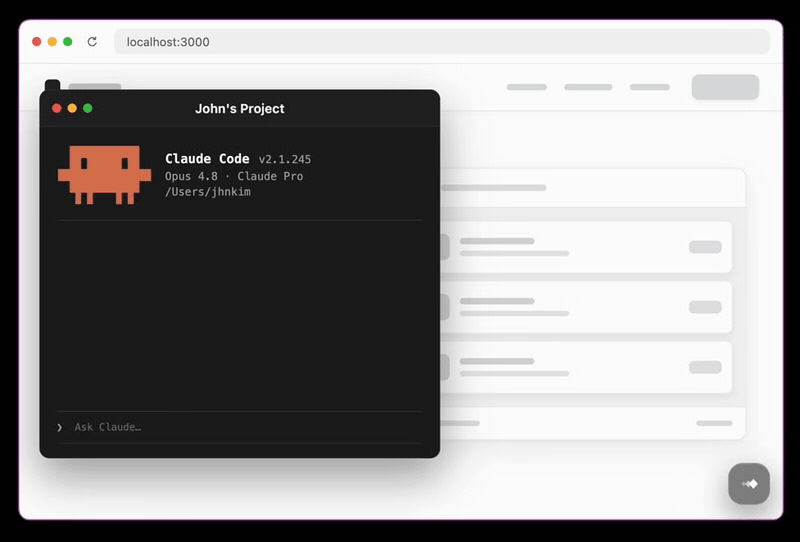Click the prompt chevron beside Ask Claude
Screen dimensions: 800x542
click(60, 427)
